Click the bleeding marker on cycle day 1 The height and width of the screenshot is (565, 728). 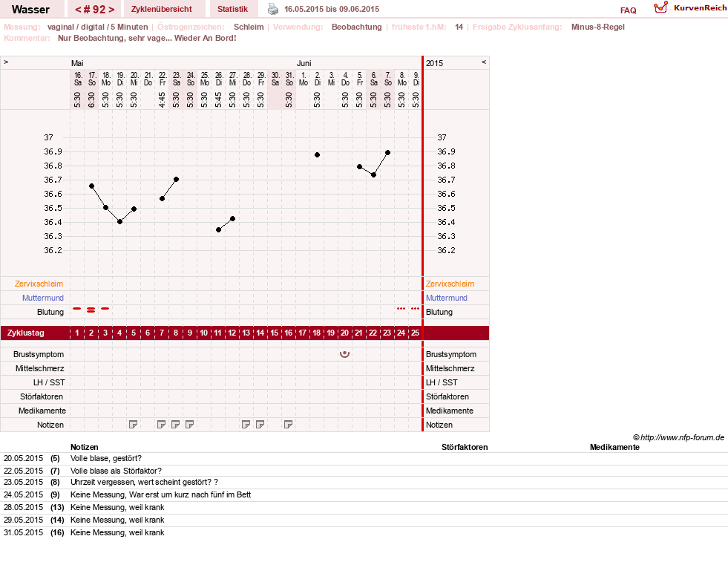point(77,309)
